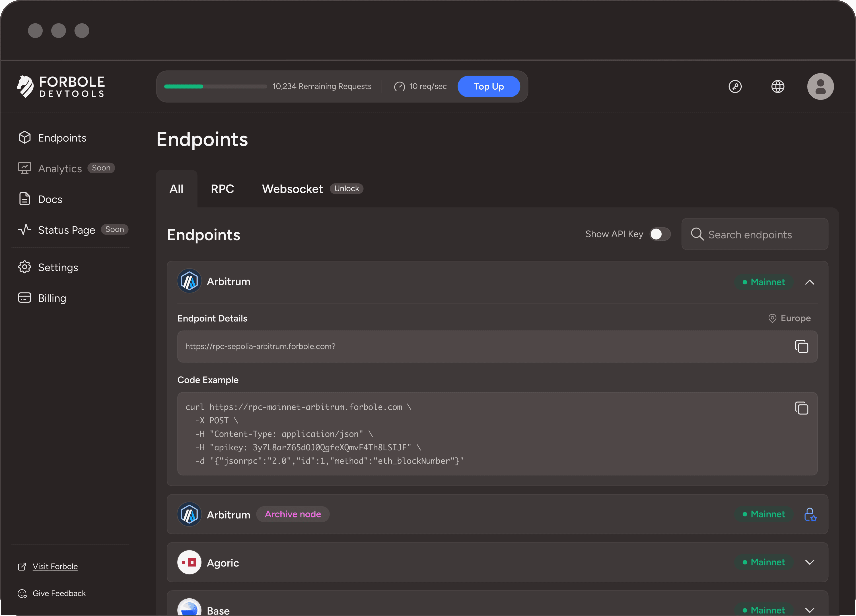
Task: Open the globe language selector
Action: coord(778,87)
